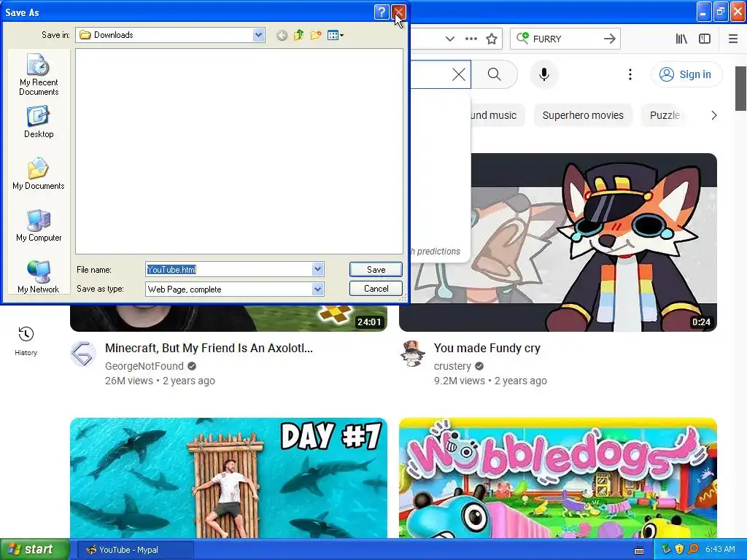Viewport: 747px width, 560px height.
Task: Expand the File name dropdown arrow
Action: click(318, 270)
